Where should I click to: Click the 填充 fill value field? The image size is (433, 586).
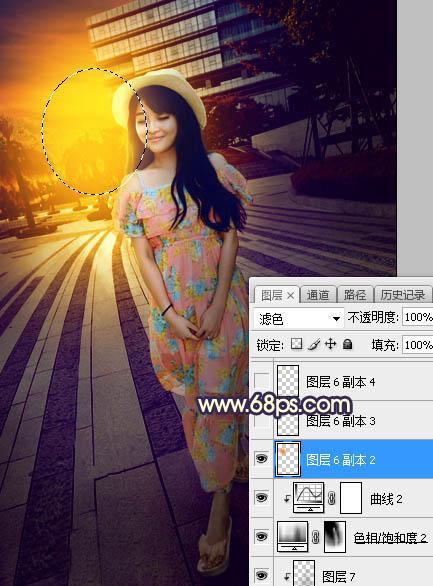(x=418, y=345)
